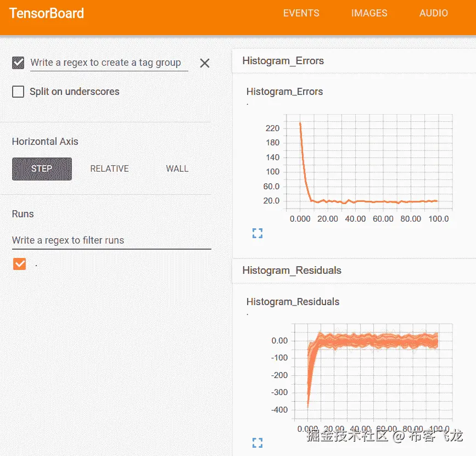
Task: Click the 220 y-axis value
Action: click(272, 128)
